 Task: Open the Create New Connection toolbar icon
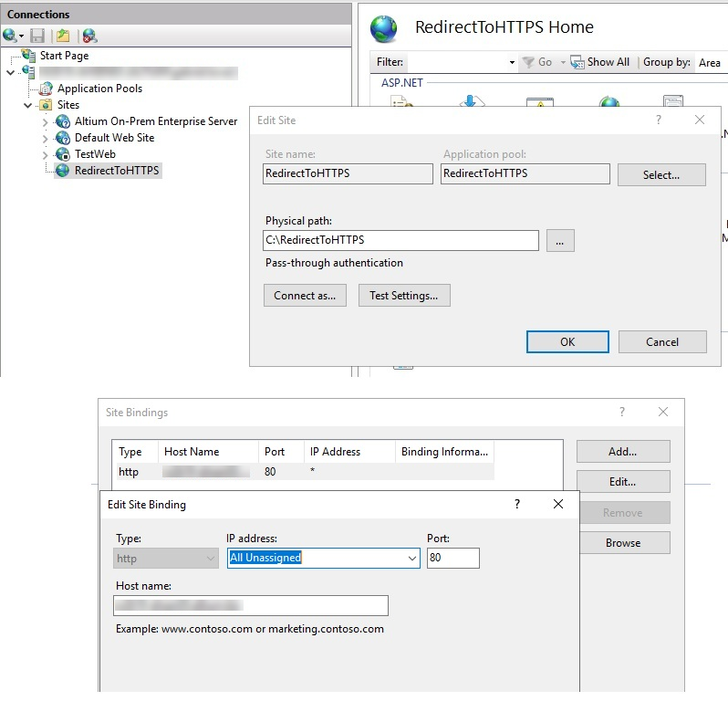[13, 36]
